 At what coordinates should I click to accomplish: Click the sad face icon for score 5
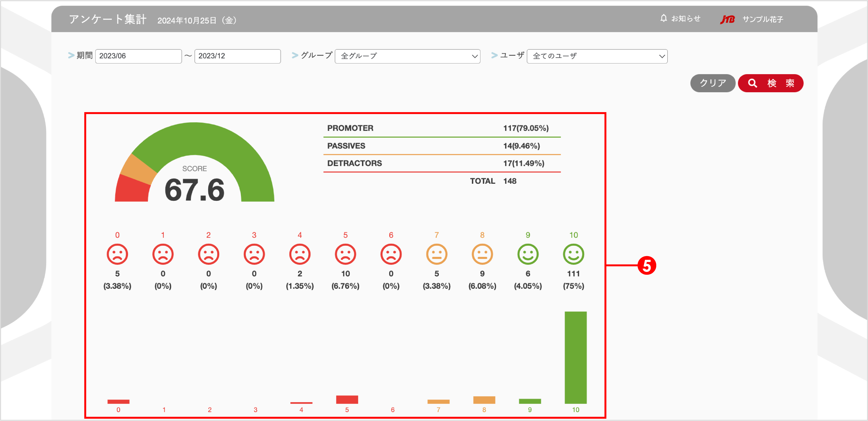click(x=345, y=254)
